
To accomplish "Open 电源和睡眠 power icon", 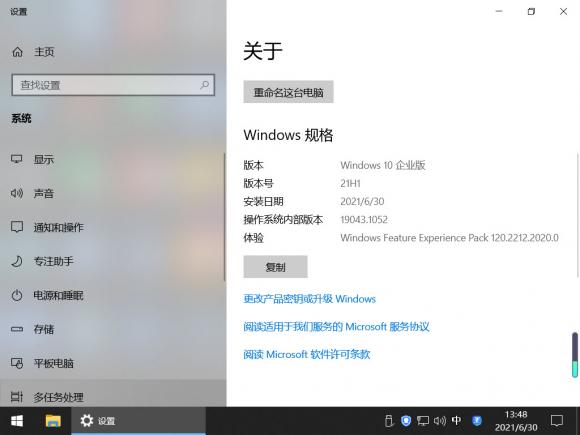I will tap(17, 295).
